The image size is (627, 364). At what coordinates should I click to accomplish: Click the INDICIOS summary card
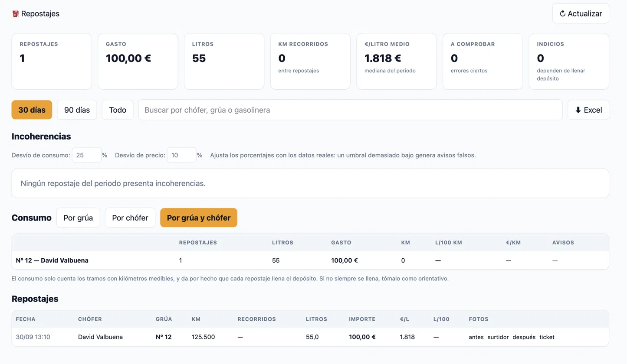[569, 62]
